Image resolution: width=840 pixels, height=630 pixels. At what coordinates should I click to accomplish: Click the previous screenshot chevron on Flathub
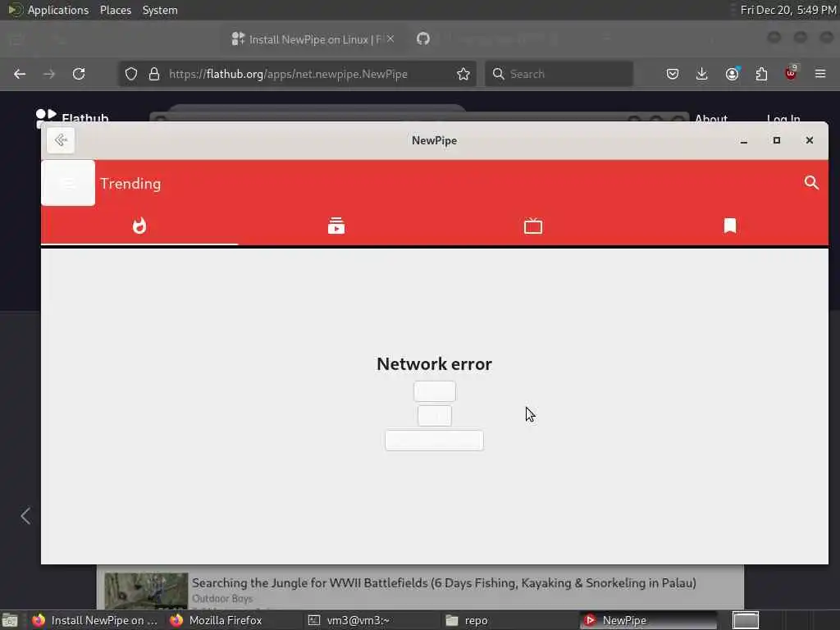25,516
